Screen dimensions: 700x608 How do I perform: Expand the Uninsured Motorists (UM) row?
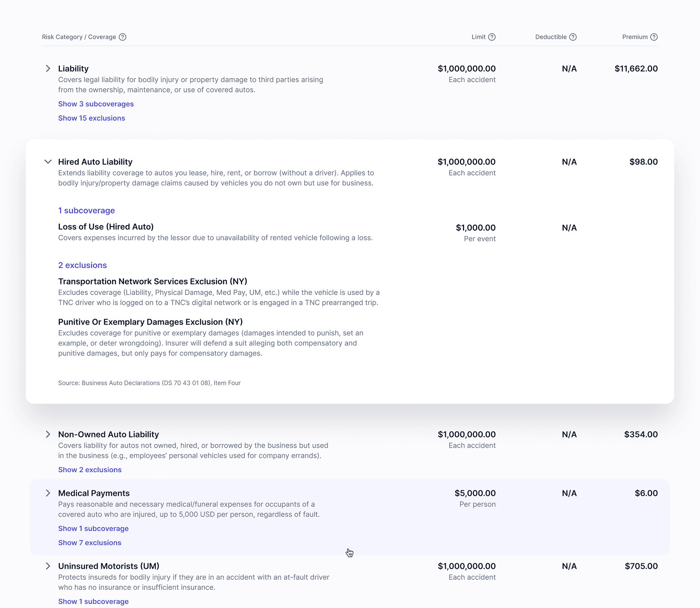click(48, 566)
